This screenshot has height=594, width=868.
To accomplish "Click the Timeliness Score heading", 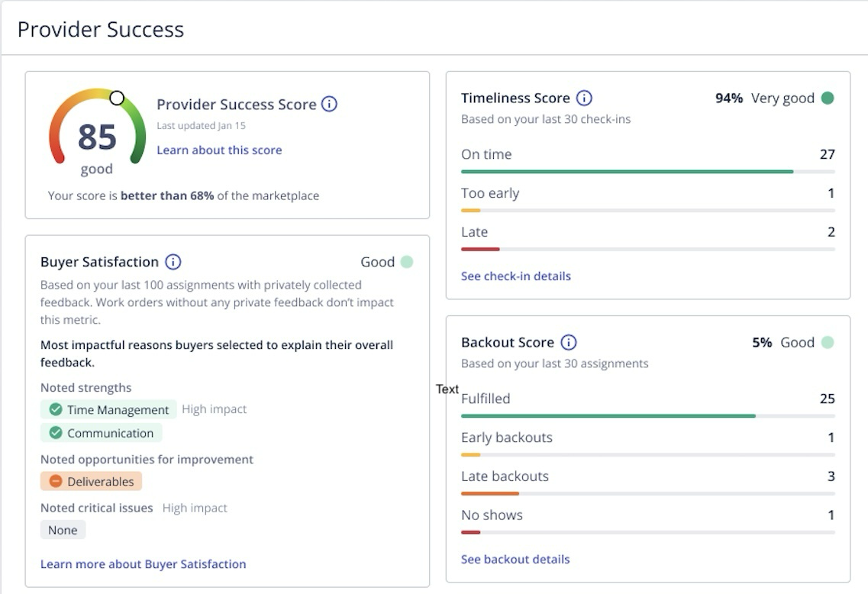I will (x=515, y=98).
